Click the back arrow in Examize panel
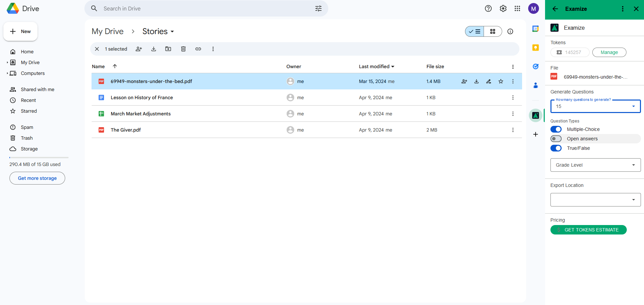Viewport: 644px width, 305px height. (x=555, y=9)
